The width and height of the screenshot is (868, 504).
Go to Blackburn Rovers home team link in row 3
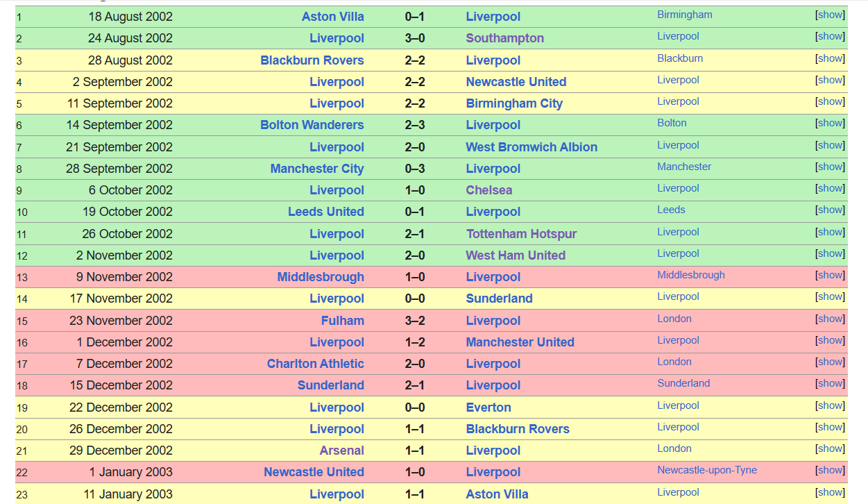tap(312, 60)
